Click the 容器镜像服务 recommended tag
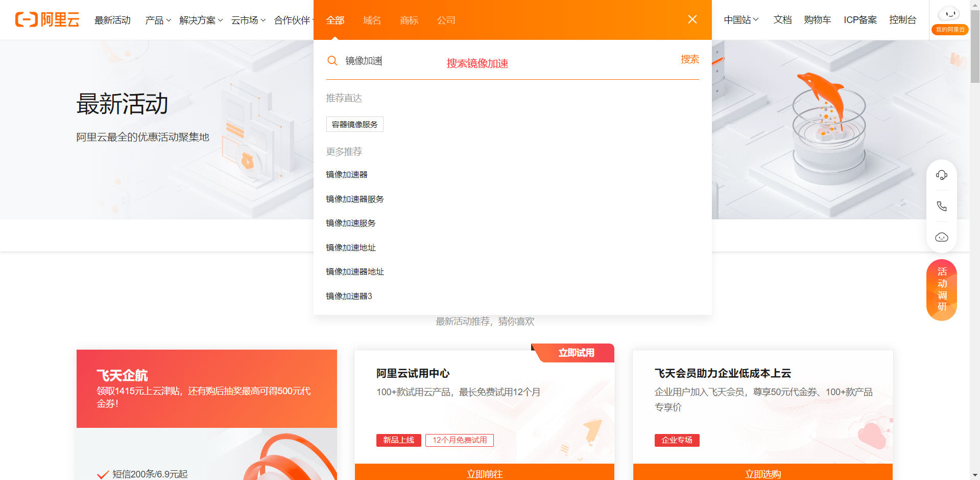The width and height of the screenshot is (980, 480). point(355,124)
